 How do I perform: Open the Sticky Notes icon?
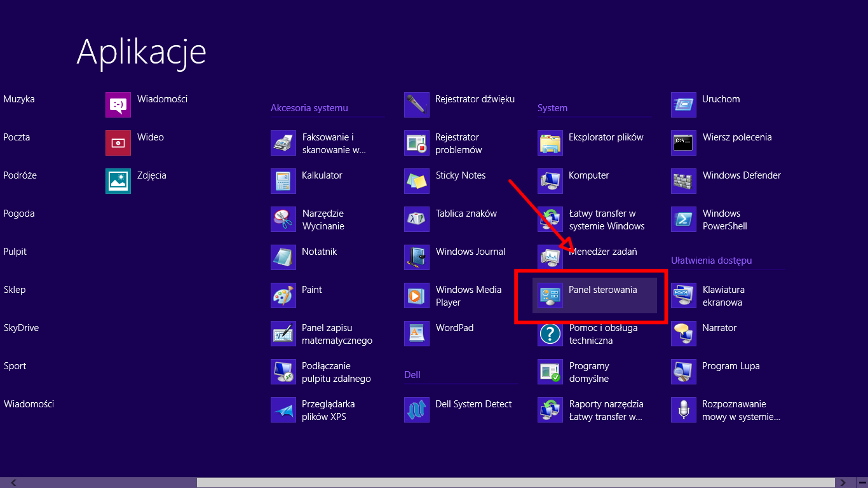pos(417,181)
